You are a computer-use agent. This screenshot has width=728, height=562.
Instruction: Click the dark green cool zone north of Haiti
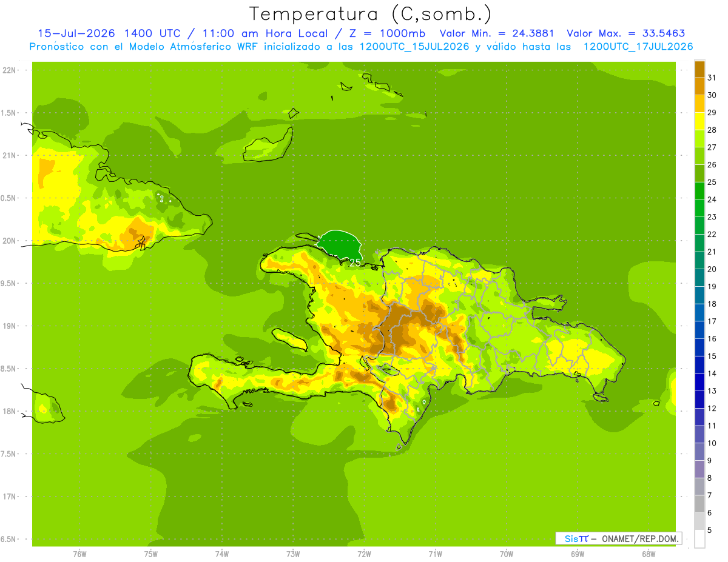340,244
